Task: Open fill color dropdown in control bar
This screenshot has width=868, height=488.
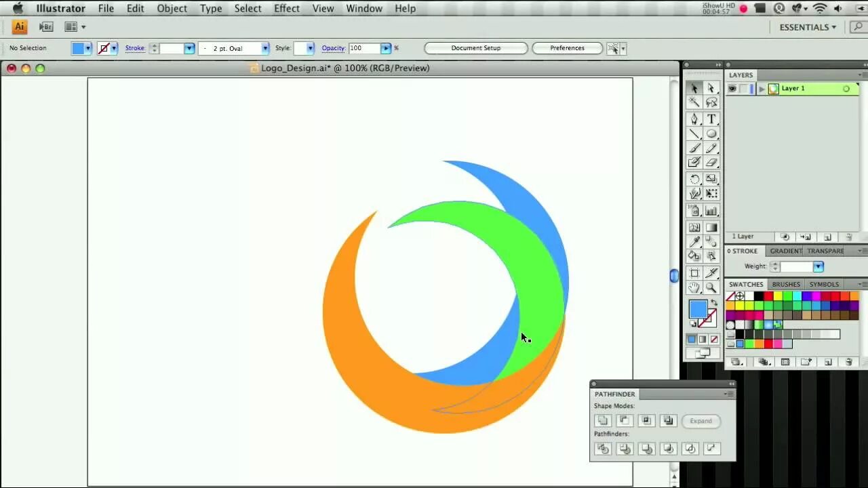Action: pyautogui.click(x=87, y=48)
